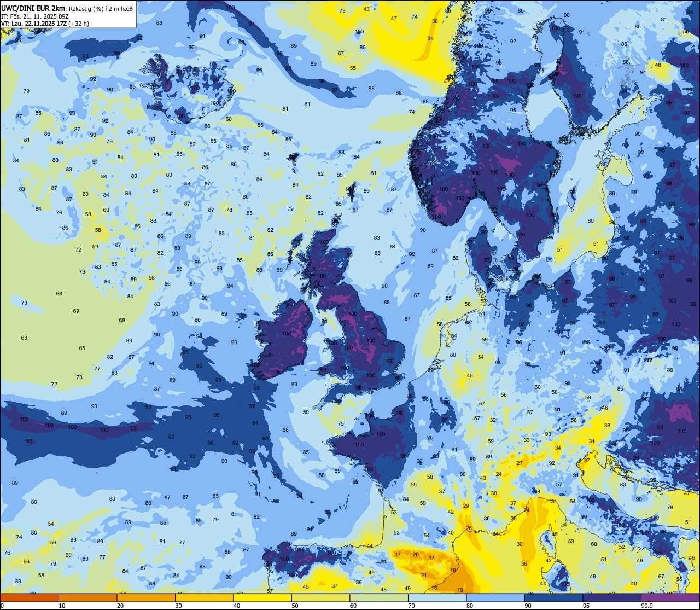Screen dimensions: 700x610
Task: Click the 60–70% pale green legend swatch
Action: click(x=379, y=598)
